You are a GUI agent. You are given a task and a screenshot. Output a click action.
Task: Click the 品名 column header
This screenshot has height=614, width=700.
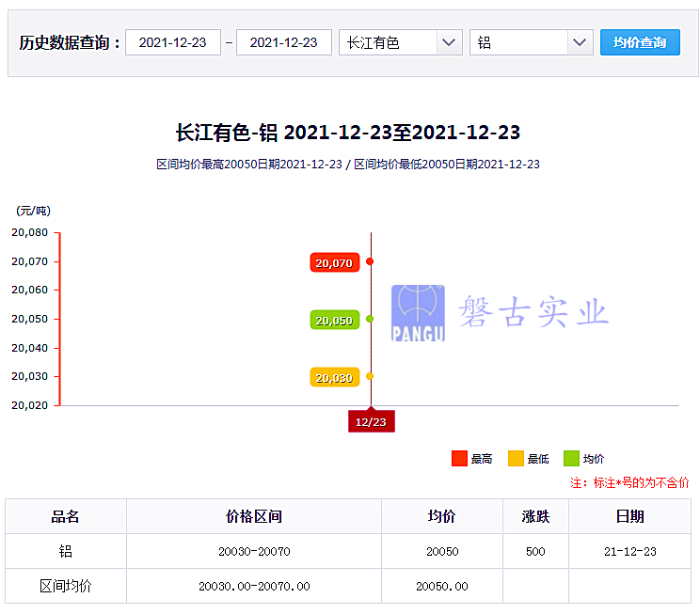[65, 516]
